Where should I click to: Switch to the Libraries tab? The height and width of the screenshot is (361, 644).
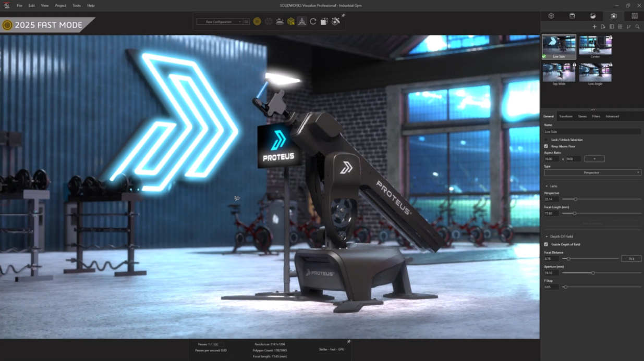[x=635, y=16]
